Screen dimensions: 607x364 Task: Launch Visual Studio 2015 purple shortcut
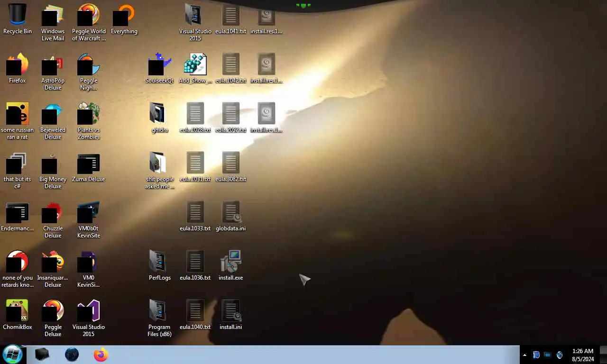point(89,318)
